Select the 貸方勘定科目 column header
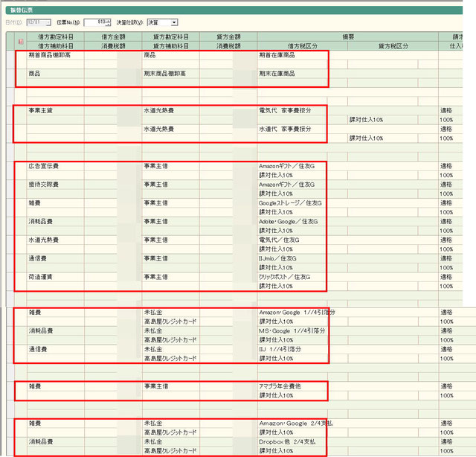 click(x=170, y=36)
